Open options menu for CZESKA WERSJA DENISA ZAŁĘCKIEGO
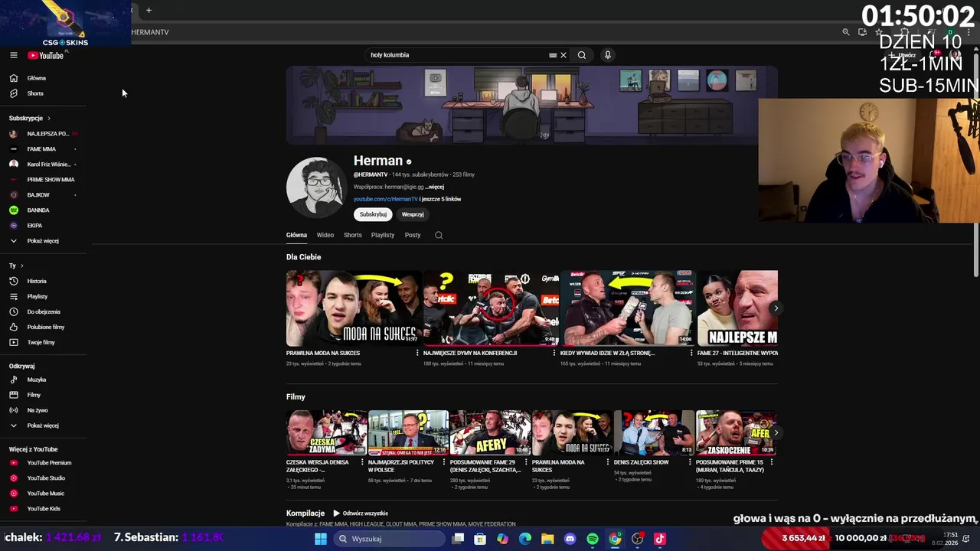 (x=363, y=462)
